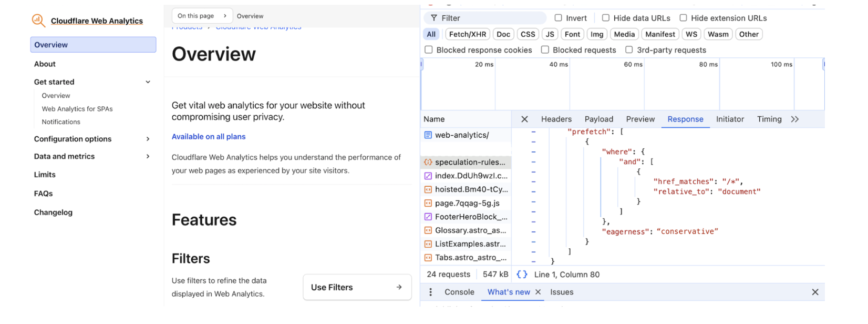Open the Headers tab
868x324 pixels.
pyautogui.click(x=556, y=119)
